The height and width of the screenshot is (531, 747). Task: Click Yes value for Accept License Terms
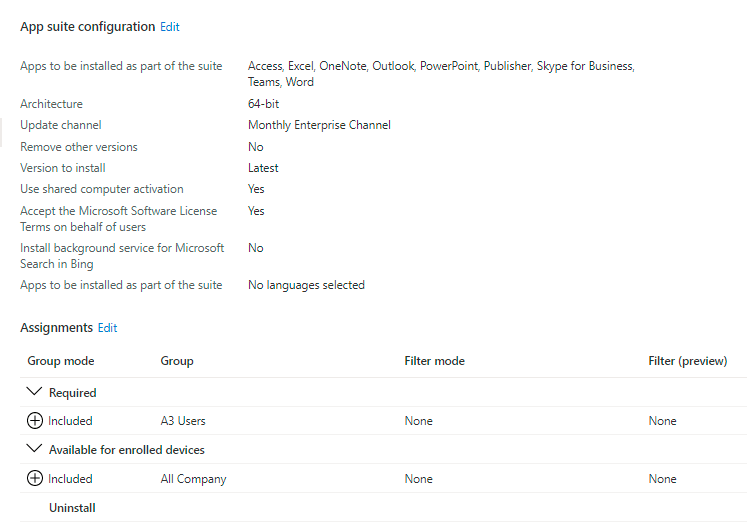coord(256,211)
